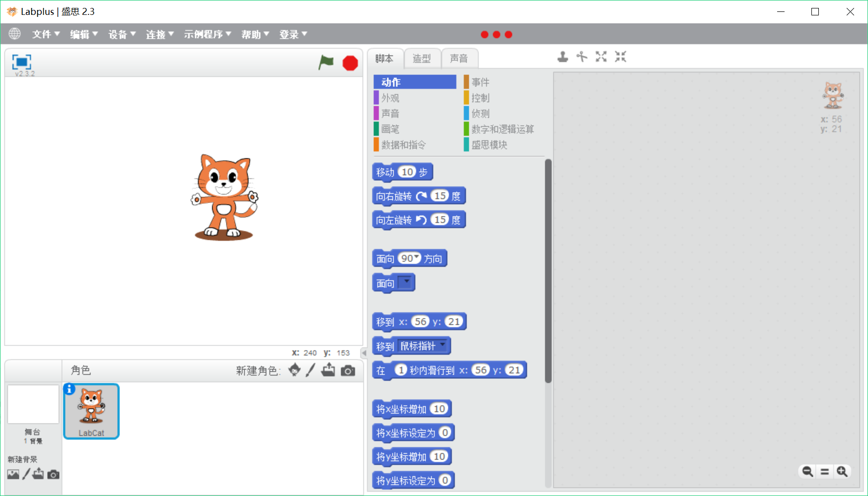
Task: Select the duplicate stamp tool
Action: 563,57
